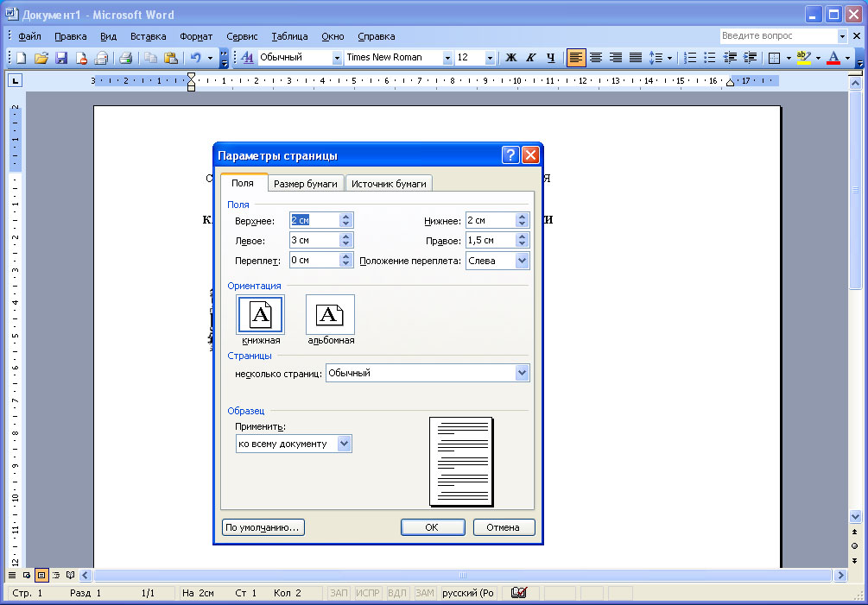Undo the last action with the arrow icon
The height and width of the screenshot is (605, 868).
[195, 58]
